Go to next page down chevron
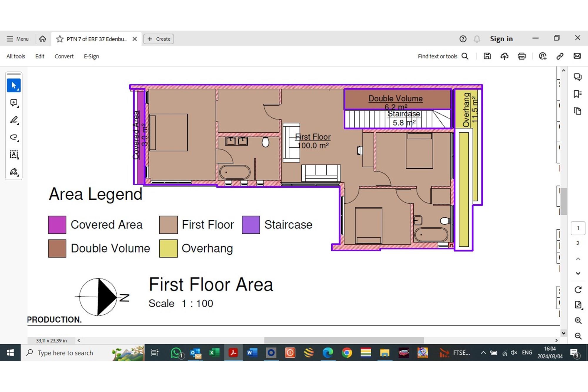The image size is (588, 392). click(578, 273)
